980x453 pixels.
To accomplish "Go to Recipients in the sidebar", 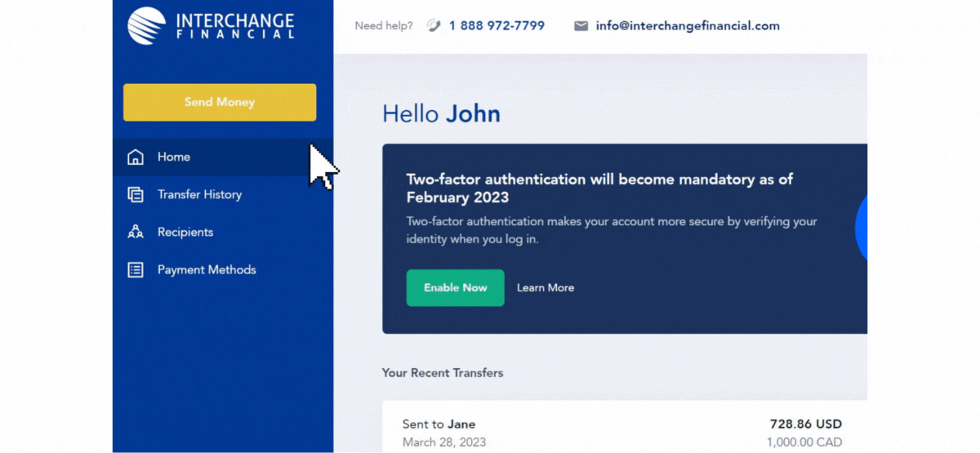I will (x=223, y=233).
